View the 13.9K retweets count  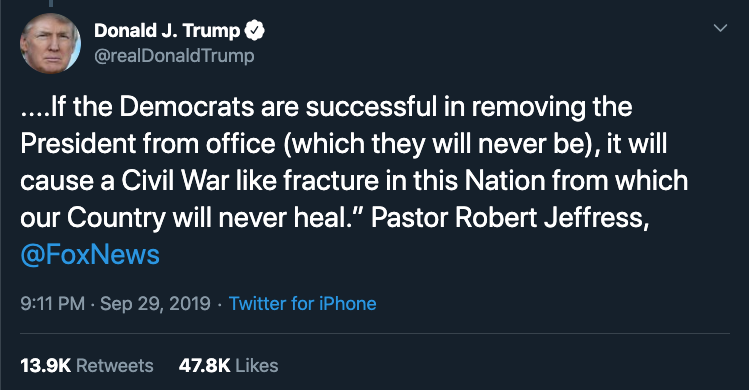click(45, 366)
